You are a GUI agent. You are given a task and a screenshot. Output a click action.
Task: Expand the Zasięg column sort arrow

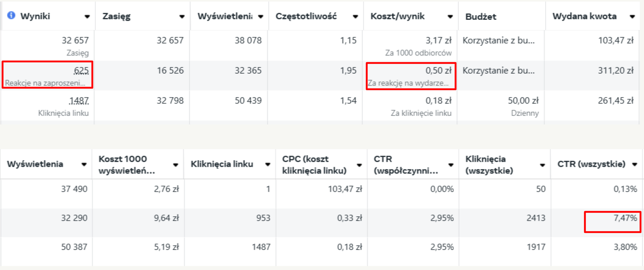pos(182,16)
